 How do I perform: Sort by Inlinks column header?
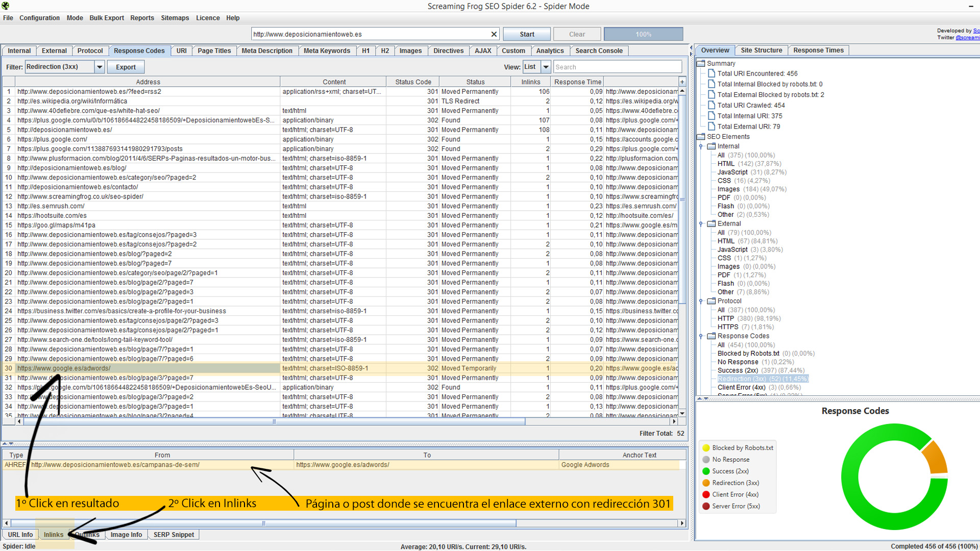click(531, 82)
